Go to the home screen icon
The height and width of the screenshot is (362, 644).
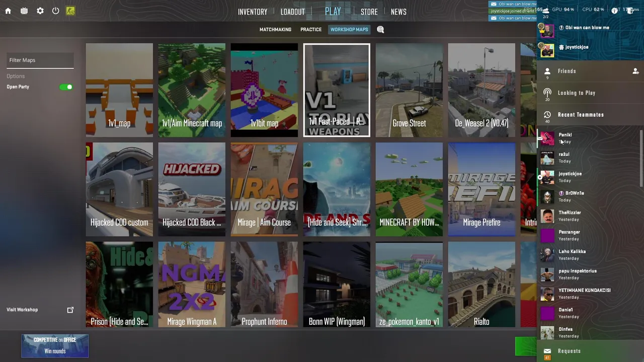pos(8,11)
